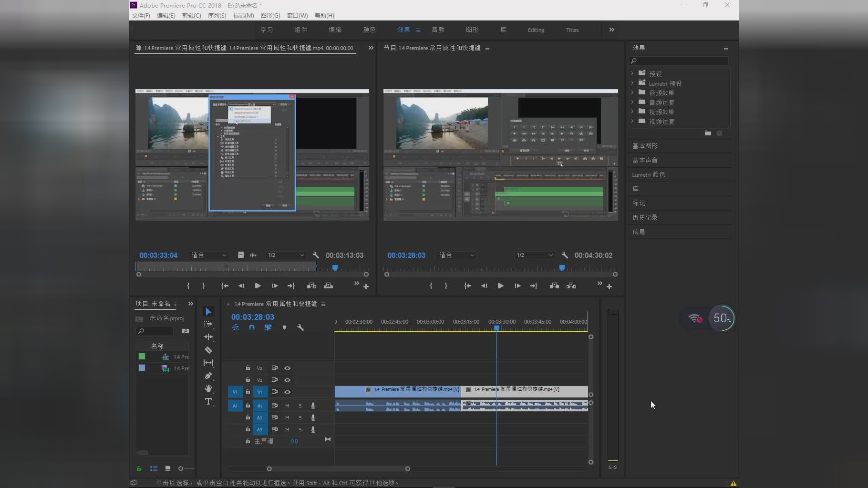Open program monitor zoom level dropdown
The image size is (868, 488).
point(456,255)
